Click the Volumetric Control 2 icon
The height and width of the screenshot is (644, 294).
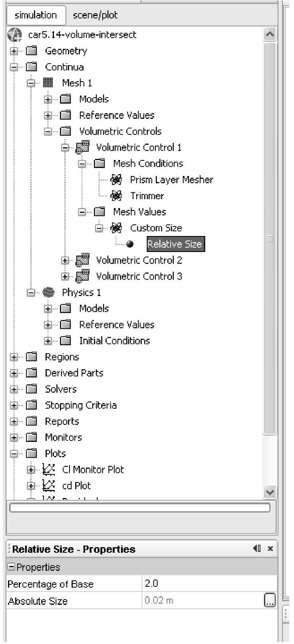82,260
